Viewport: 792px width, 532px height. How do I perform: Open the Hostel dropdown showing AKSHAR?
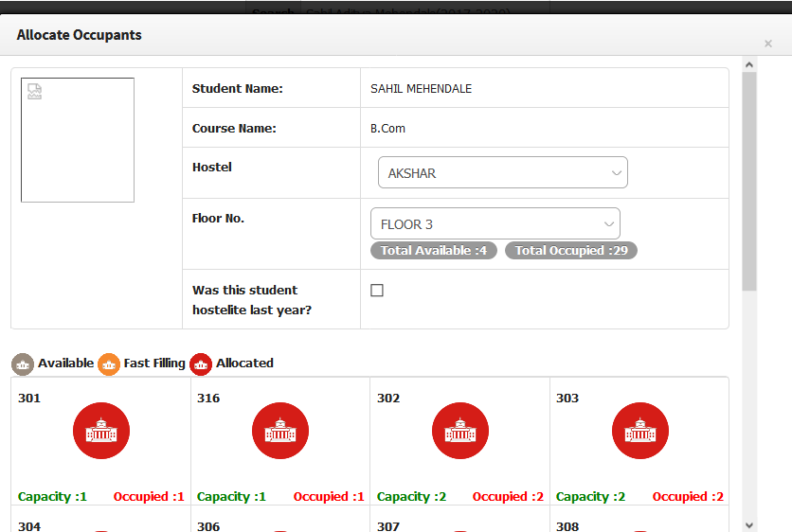pyautogui.click(x=502, y=172)
